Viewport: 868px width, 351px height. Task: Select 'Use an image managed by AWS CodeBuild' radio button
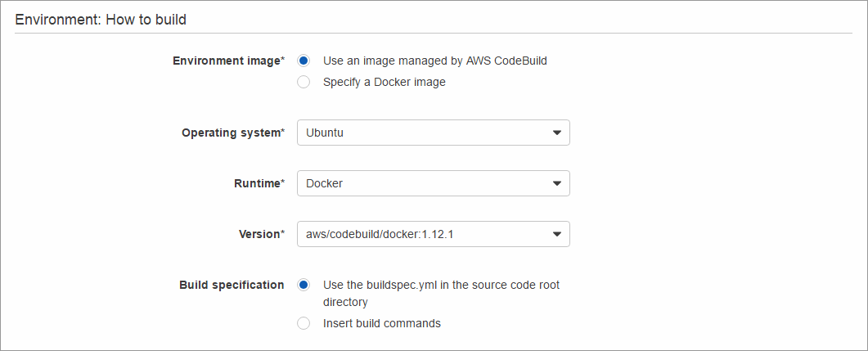tap(304, 61)
